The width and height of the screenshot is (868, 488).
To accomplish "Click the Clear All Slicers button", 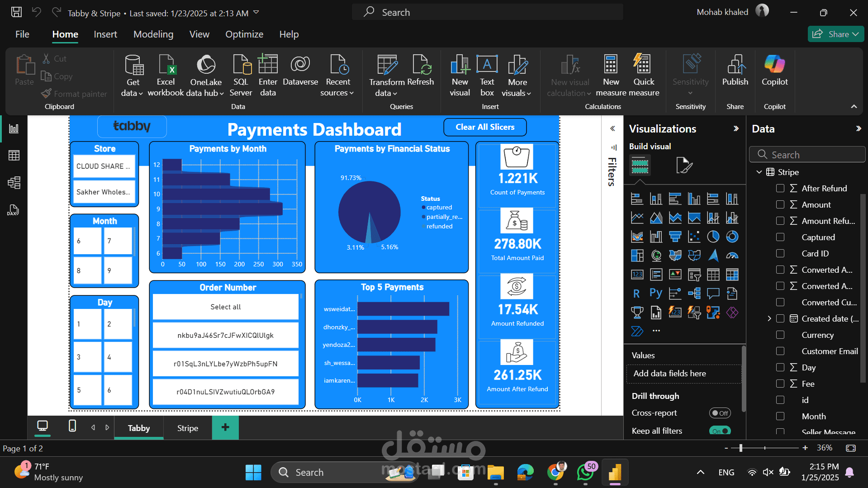I will pyautogui.click(x=485, y=127).
